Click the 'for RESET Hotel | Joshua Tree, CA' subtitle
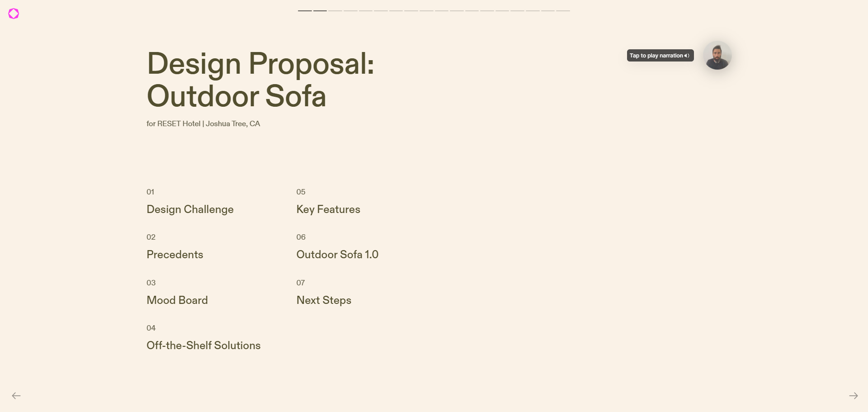 click(x=203, y=123)
